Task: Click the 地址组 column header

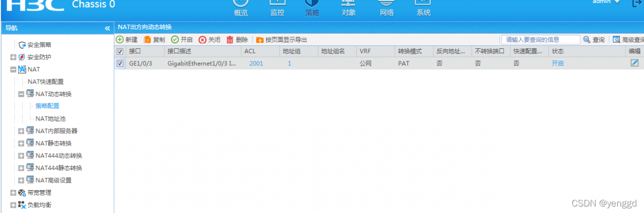Action: (x=299, y=51)
